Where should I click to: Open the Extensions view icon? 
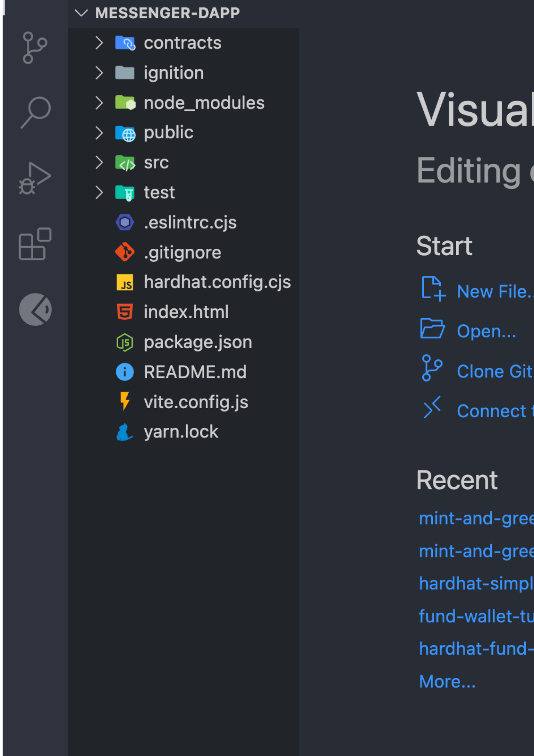pyautogui.click(x=35, y=244)
